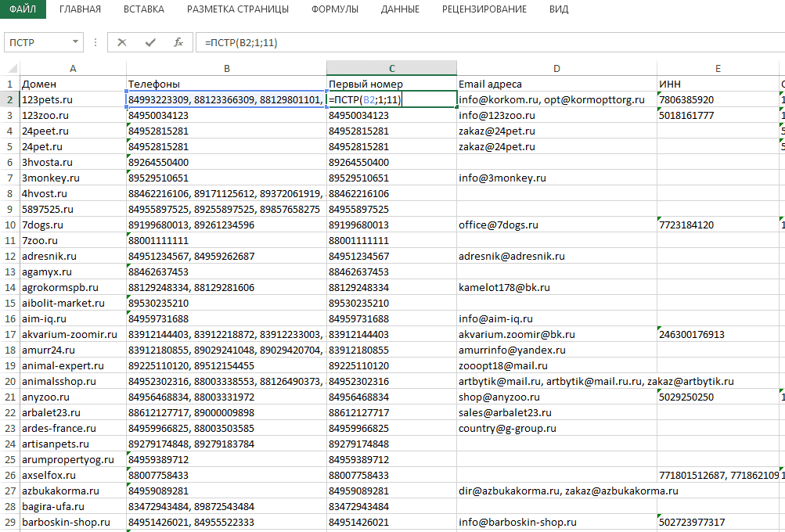The width and height of the screenshot is (785, 532).
Task: Select the ИНН cell 5018161777
Action: [718, 115]
